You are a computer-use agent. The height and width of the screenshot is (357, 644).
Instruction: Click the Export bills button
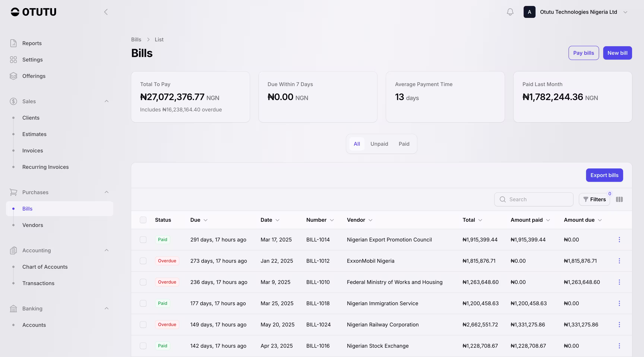tap(604, 175)
